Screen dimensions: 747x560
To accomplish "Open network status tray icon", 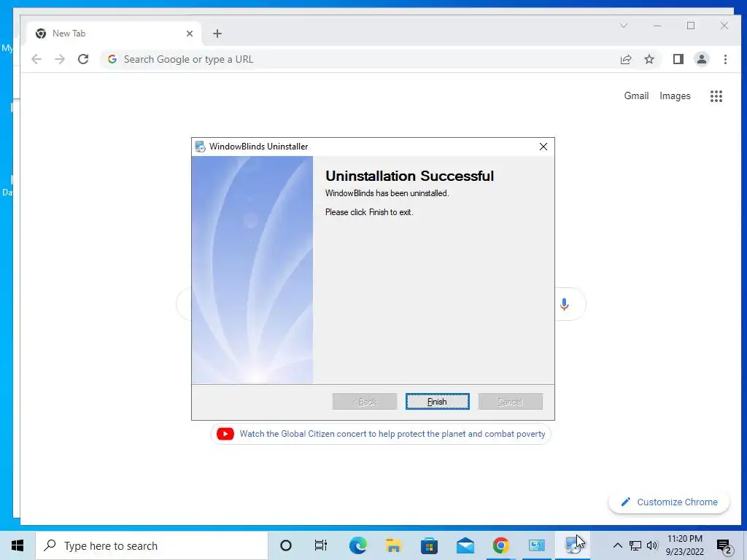I will (x=635, y=545).
